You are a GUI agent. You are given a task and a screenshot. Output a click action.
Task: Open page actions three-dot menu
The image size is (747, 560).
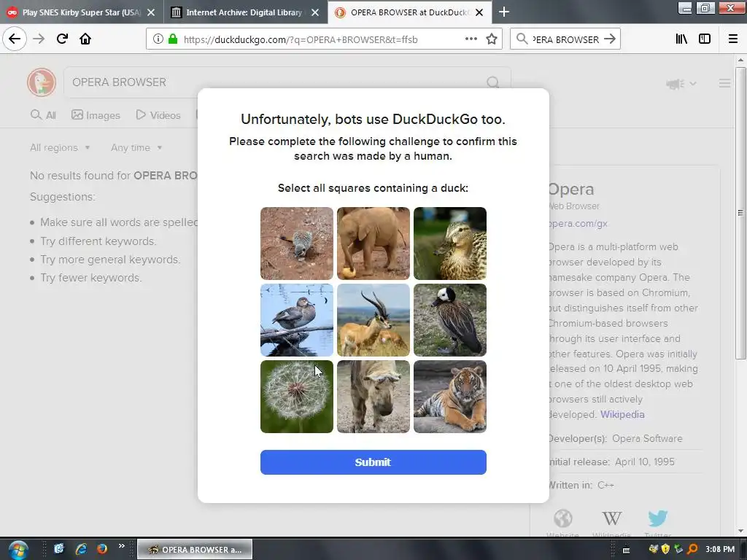pyautogui.click(x=471, y=39)
